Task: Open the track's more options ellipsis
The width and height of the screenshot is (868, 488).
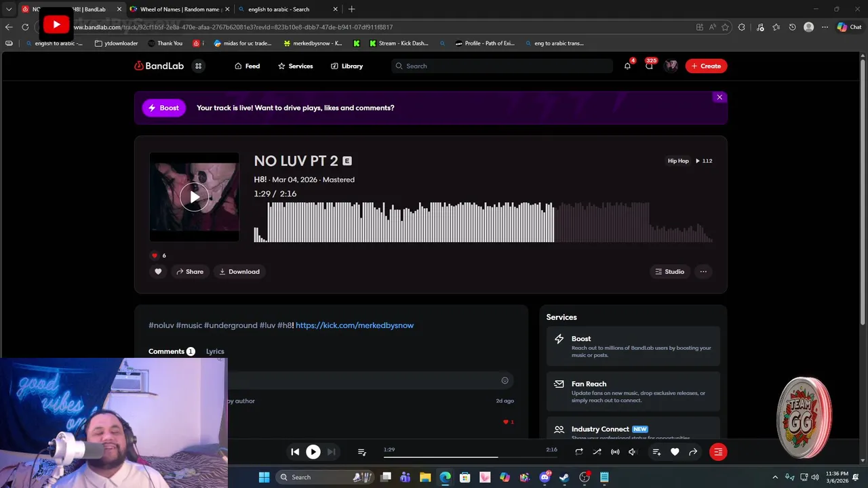Action: point(703,272)
